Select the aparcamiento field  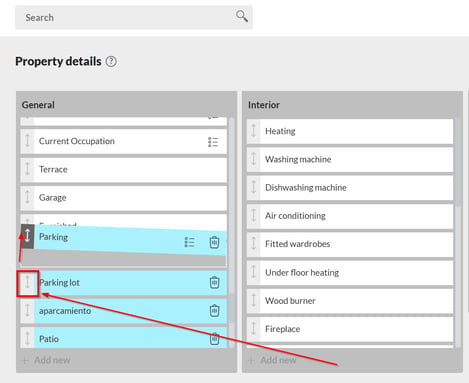(x=124, y=311)
